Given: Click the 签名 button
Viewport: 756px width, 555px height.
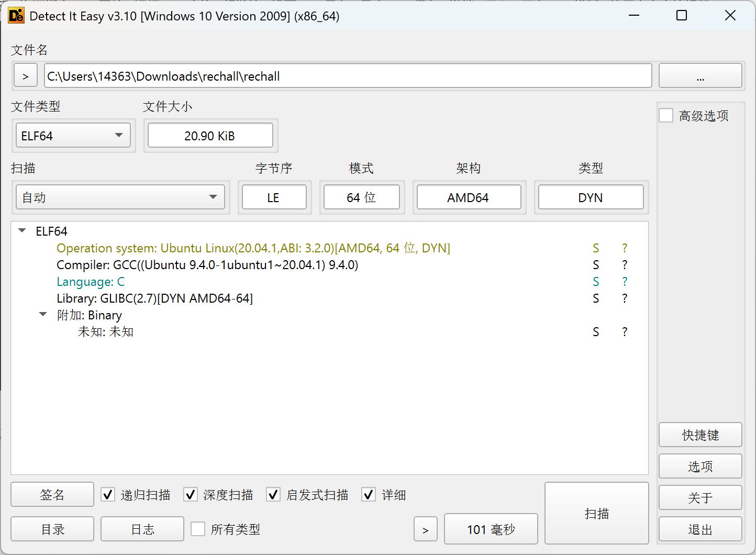Looking at the screenshot, I should [x=52, y=494].
